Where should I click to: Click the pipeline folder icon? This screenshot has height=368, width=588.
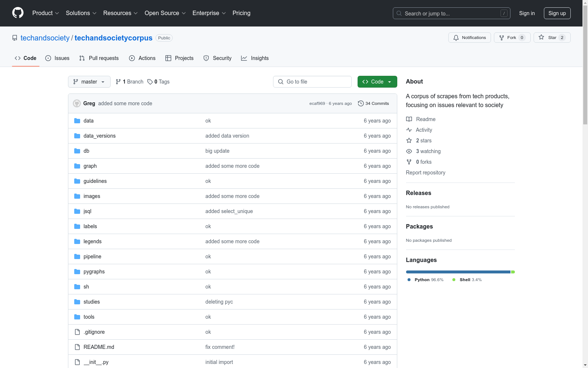tap(77, 256)
